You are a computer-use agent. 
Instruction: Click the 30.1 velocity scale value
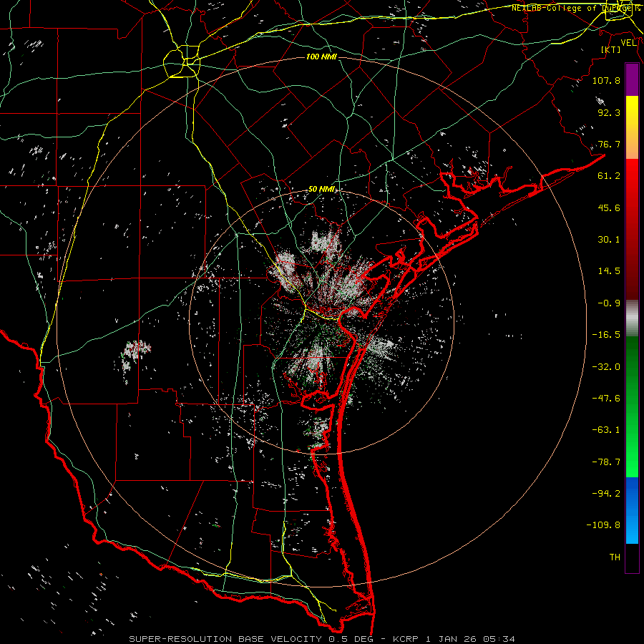(609, 240)
